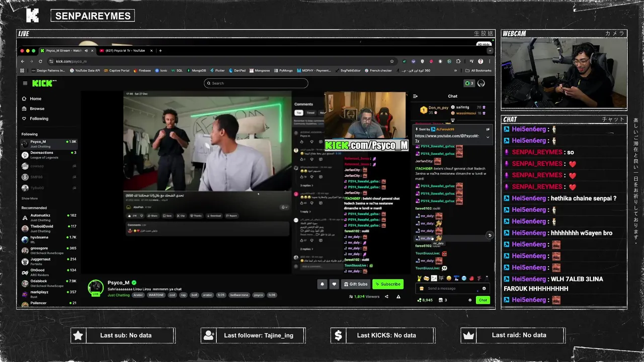Viewport: 644px width, 362px height.
Task: Subscribe to Psyco_M channel
Action: coord(388,284)
